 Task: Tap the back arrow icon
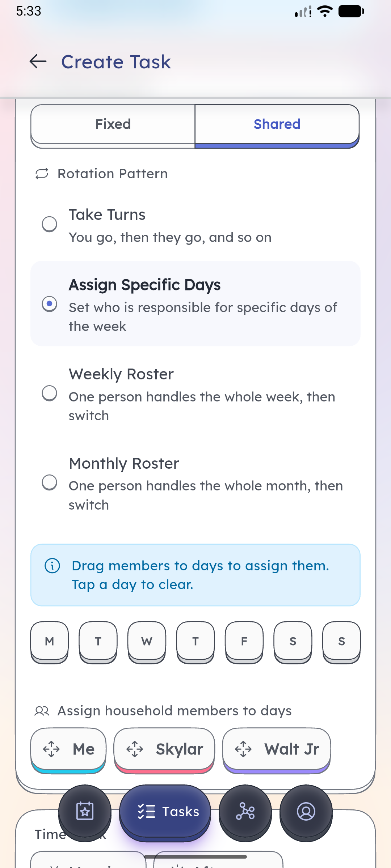pyautogui.click(x=38, y=61)
